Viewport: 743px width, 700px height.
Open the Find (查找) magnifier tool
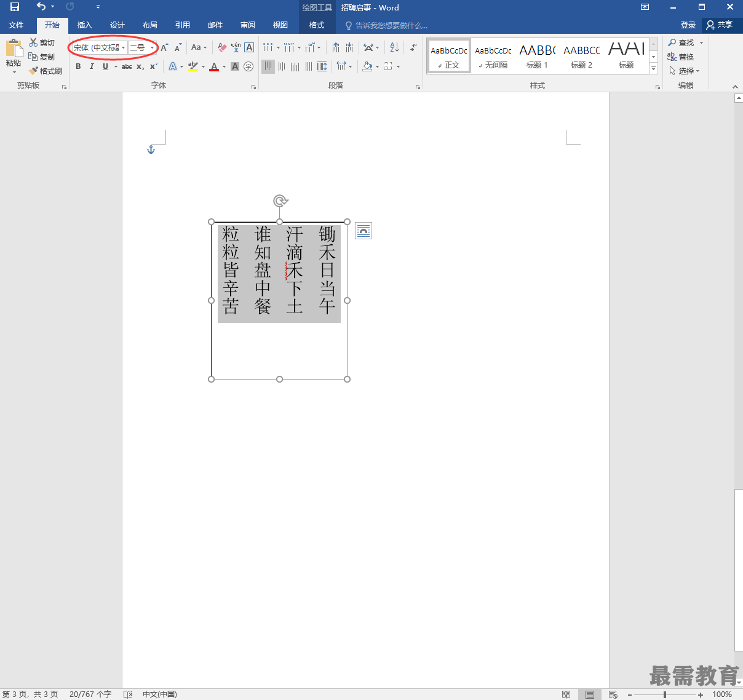pos(681,42)
